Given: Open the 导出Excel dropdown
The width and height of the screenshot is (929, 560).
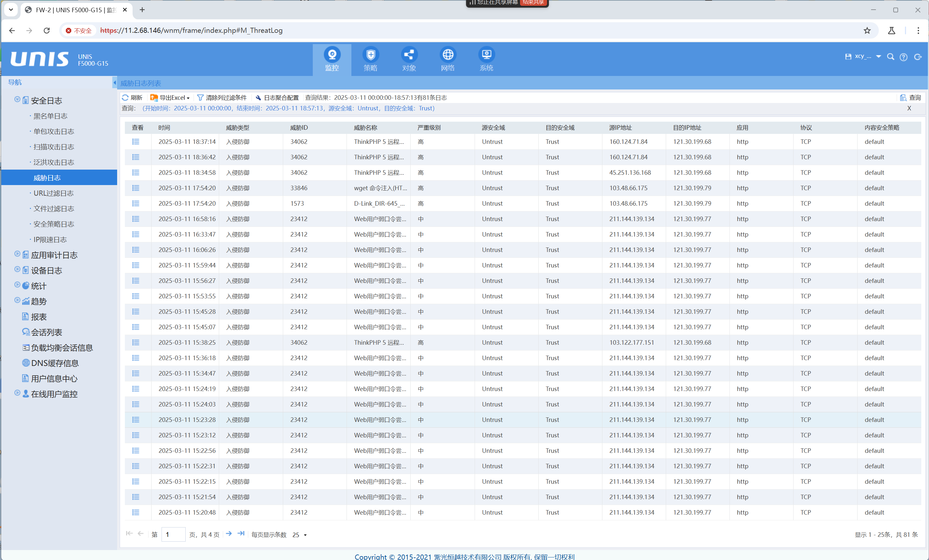Looking at the screenshot, I should [x=170, y=98].
